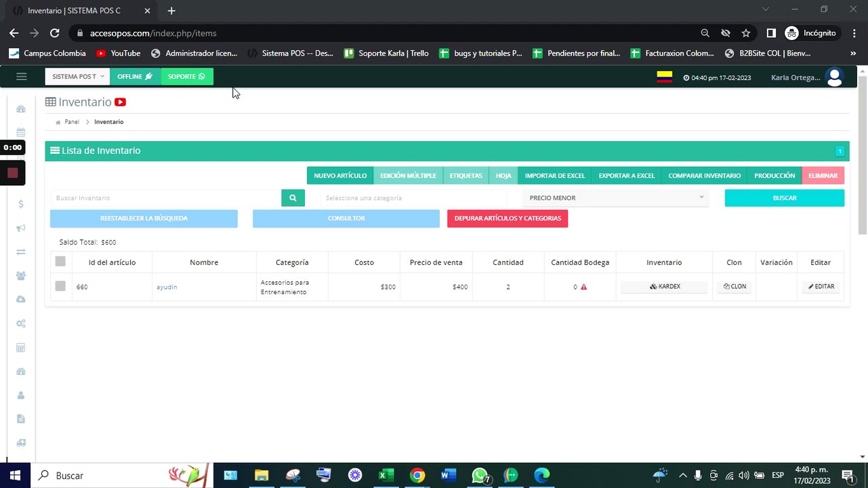Click the dashboard gauge sidebar icon at top
The image size is (868, 488).
21,109
